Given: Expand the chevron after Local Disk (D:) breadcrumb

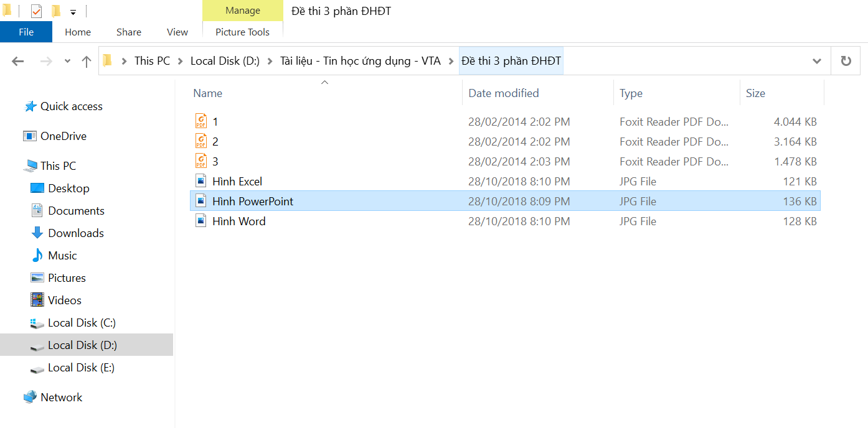Looking at the screenshot, I should (270, 61).
